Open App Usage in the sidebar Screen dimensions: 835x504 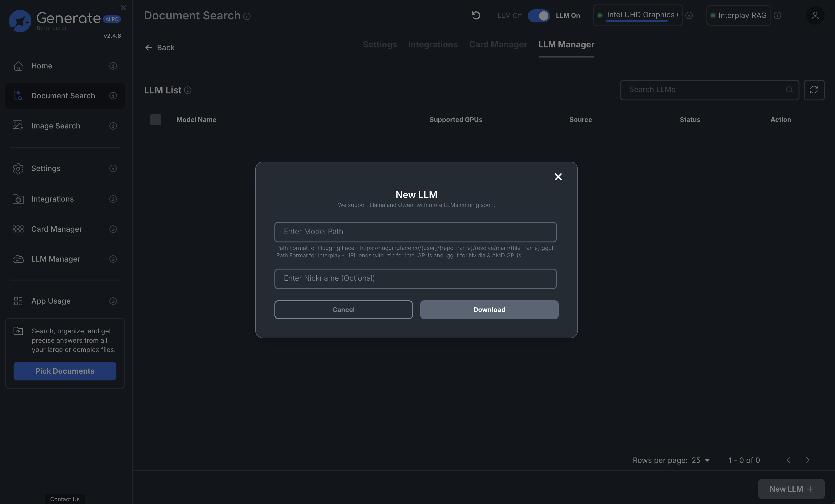click(51, 301)
